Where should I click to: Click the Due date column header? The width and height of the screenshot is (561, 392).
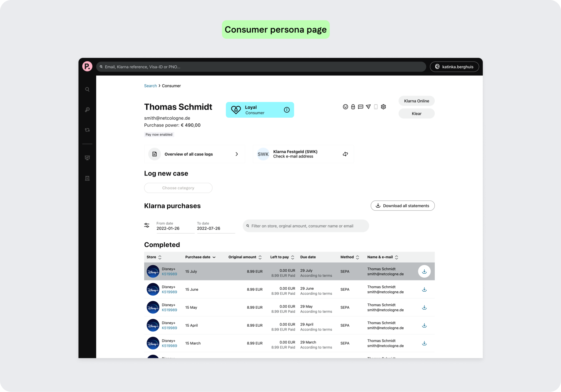point(308,257)
